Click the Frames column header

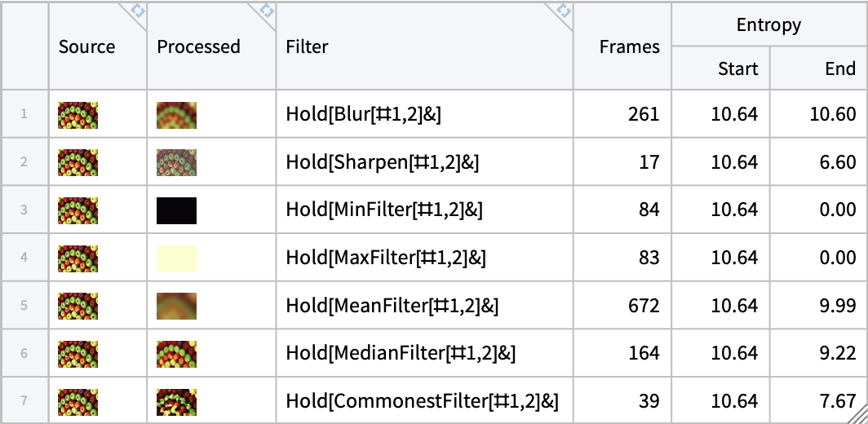(629, 46)
